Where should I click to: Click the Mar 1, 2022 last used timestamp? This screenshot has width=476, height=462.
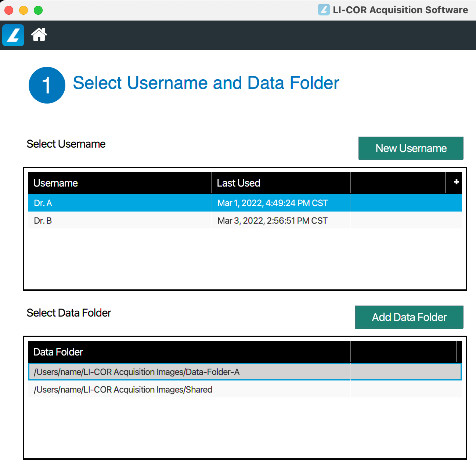click(x=273, y=203)
